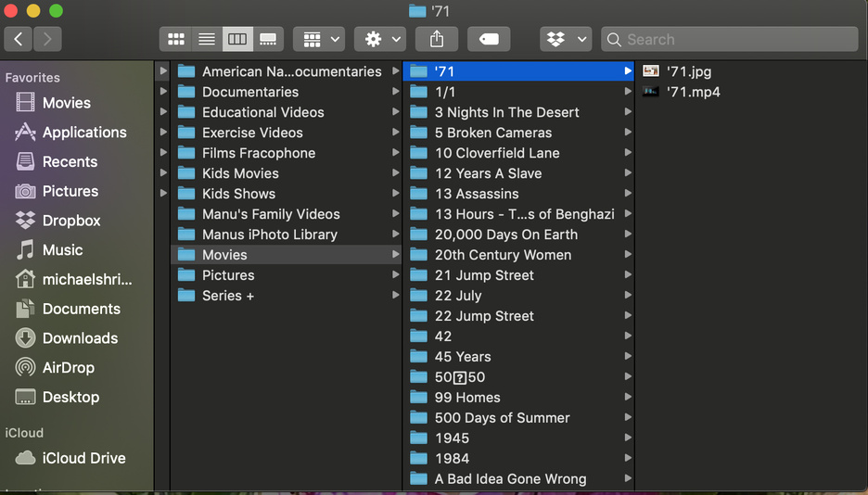868x495 pixels.
Task: Open AirDrop in the sidebar
Action: (x=68, y=368)
